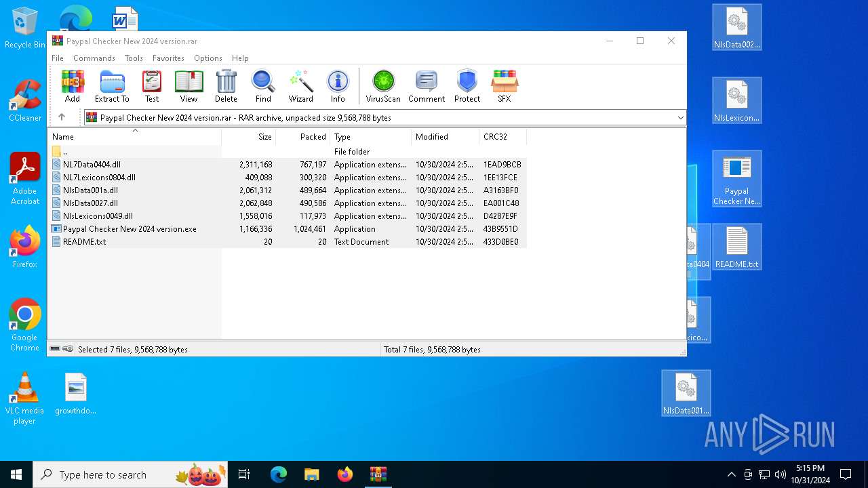Click the Add toolbar icon
This screenshot has width=868, height=488.
[x=73, y=86]
